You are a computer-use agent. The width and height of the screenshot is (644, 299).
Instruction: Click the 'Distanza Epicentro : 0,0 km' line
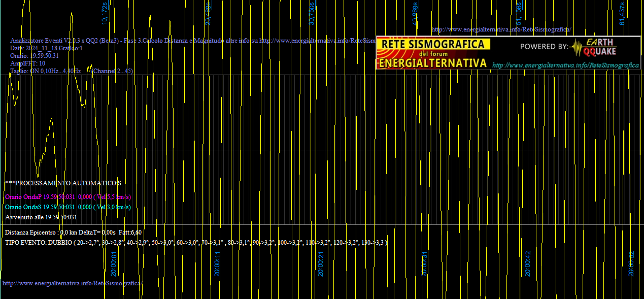(73, 232)
